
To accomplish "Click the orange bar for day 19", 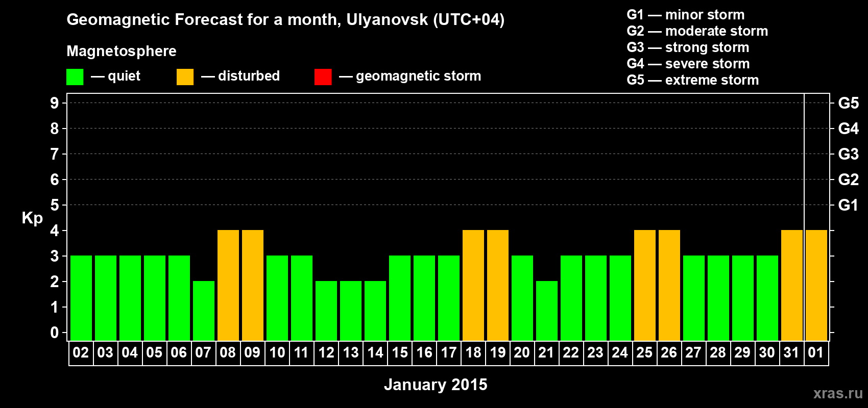I will point(498,285).
